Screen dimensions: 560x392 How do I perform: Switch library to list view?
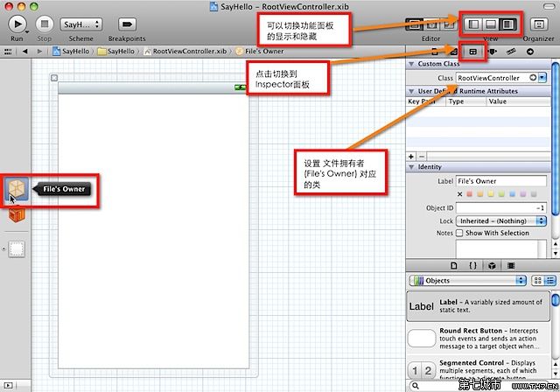click(x=550, y=280)
